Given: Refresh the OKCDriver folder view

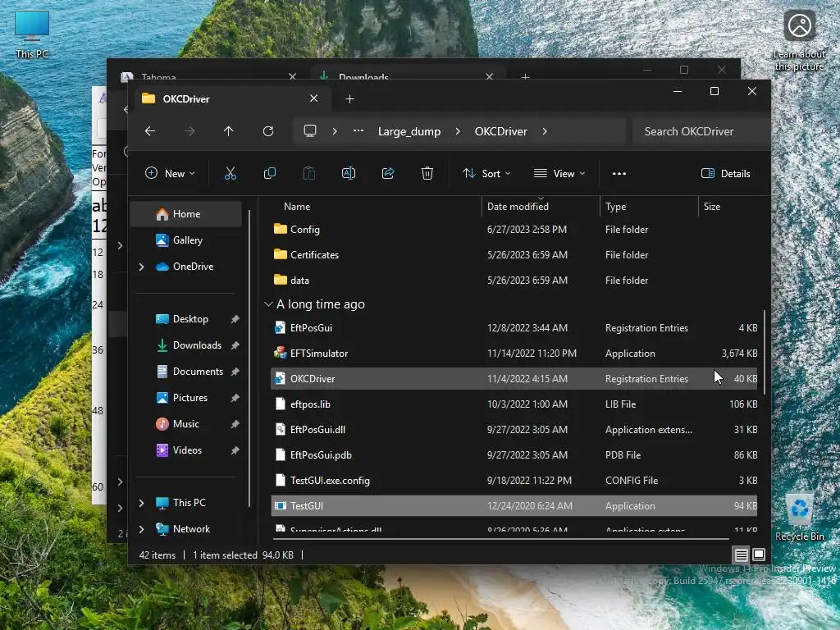Looking at the screenshot, I should [268, 131].
